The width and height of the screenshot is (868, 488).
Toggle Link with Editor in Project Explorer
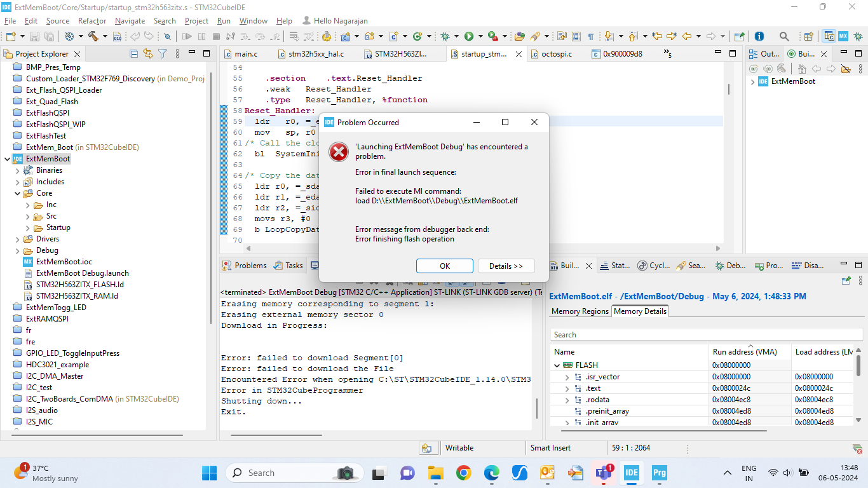148,54
